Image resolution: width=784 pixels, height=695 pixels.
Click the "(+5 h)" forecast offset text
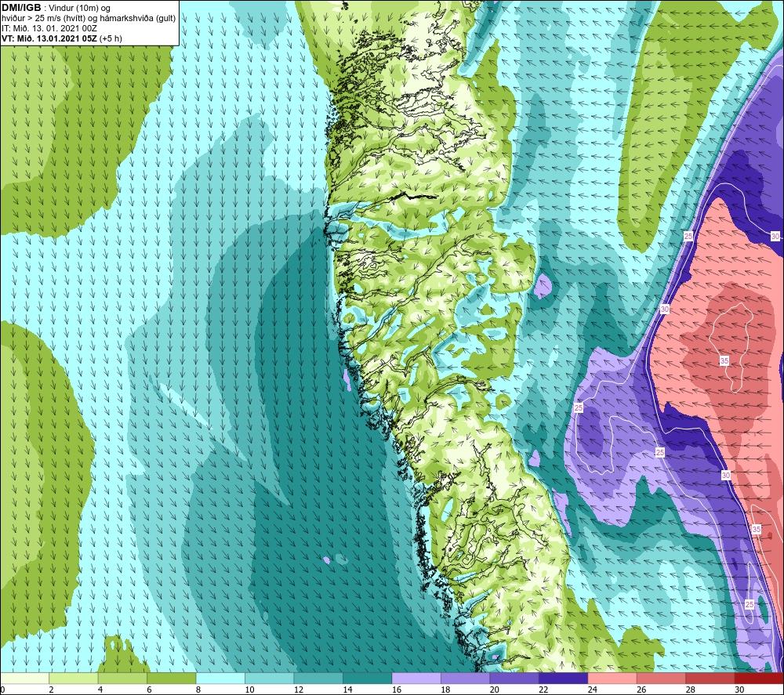coord(111,38)
